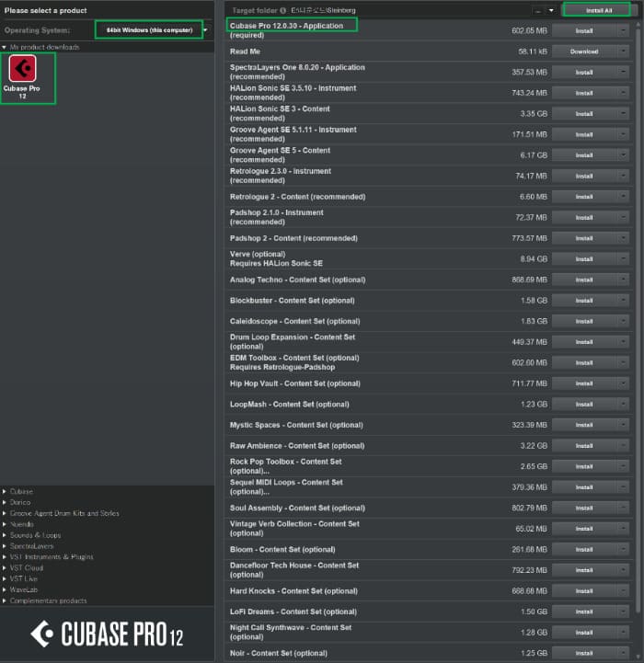Install Padshop 2 Content
Image resolution: width=644 pixels, height=663 pixels.
[584, 238]
